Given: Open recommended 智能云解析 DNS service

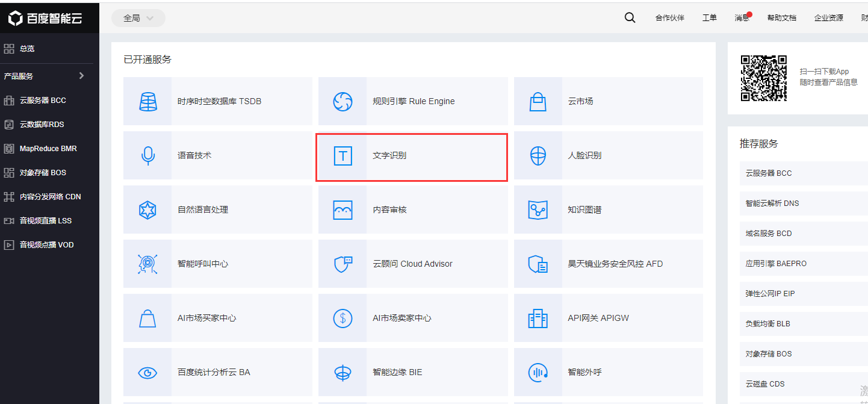Looking at the screenshot, I should coord(804,203).
